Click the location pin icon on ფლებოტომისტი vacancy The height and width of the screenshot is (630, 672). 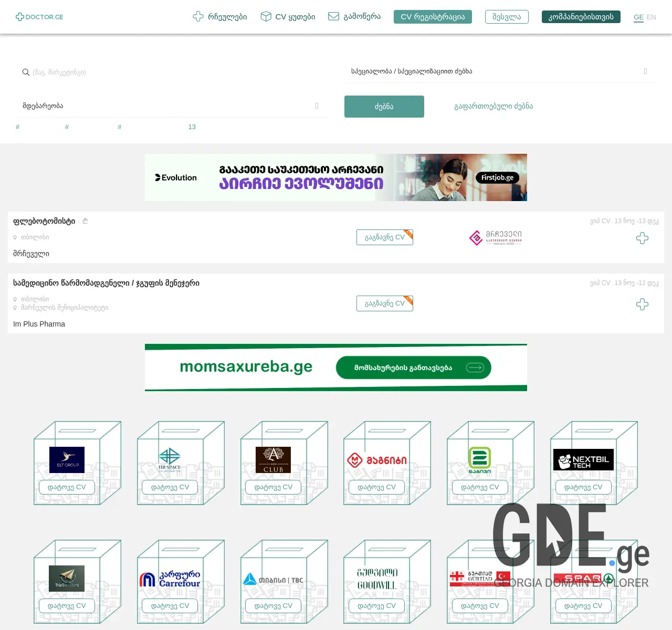point(16,237)
